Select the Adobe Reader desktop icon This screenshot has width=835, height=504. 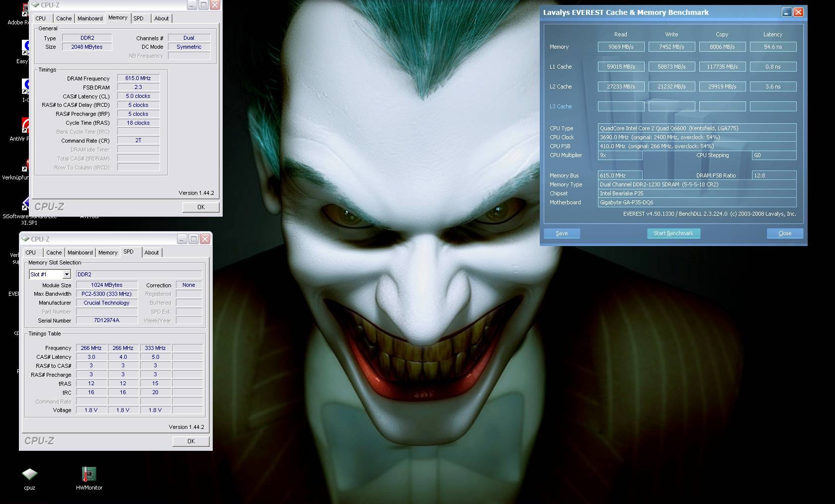tap(26, 9)
